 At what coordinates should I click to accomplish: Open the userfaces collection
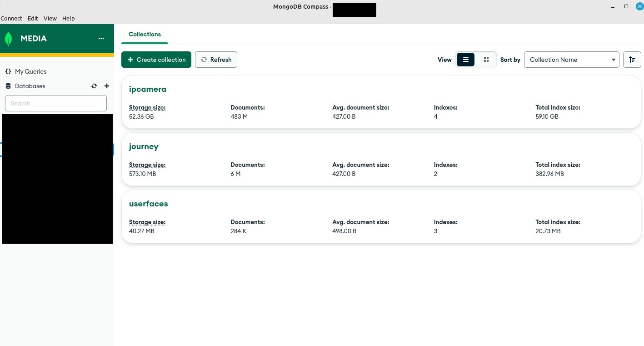[x=149, y=204]
